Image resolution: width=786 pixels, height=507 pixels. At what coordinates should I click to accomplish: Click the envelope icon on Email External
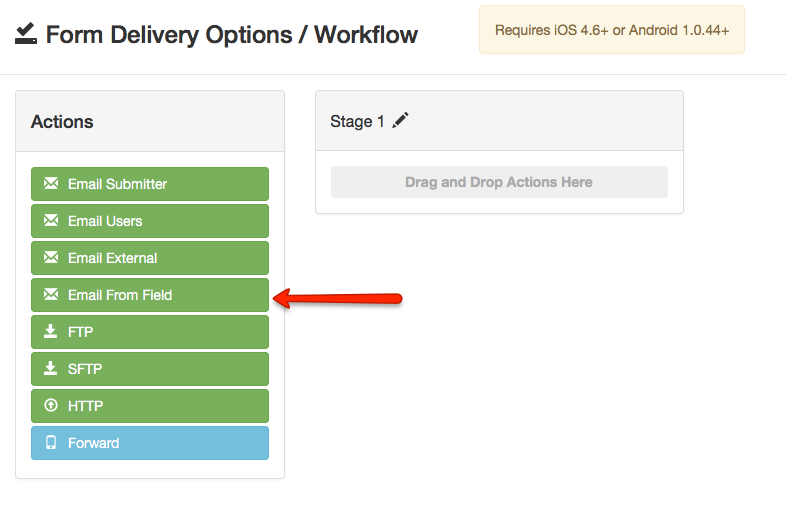51,258
